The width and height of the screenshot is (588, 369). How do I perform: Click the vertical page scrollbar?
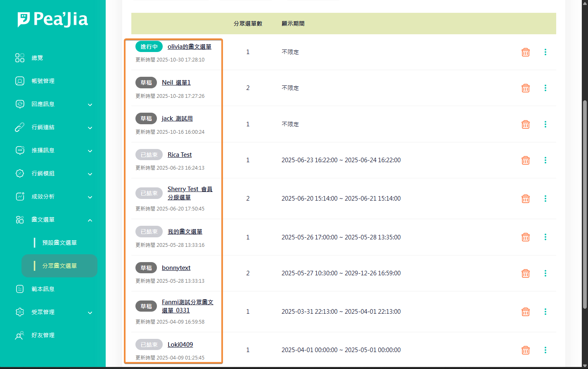(584, 204)
